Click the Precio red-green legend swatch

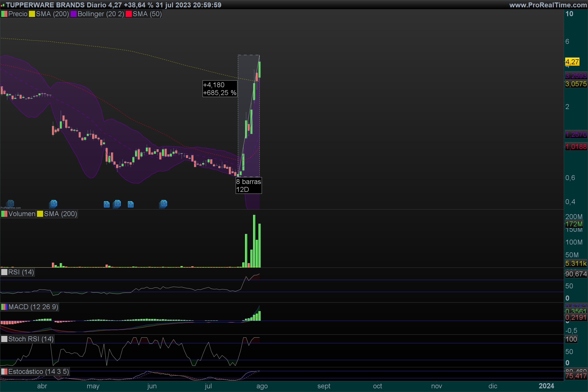pos(4,14)
